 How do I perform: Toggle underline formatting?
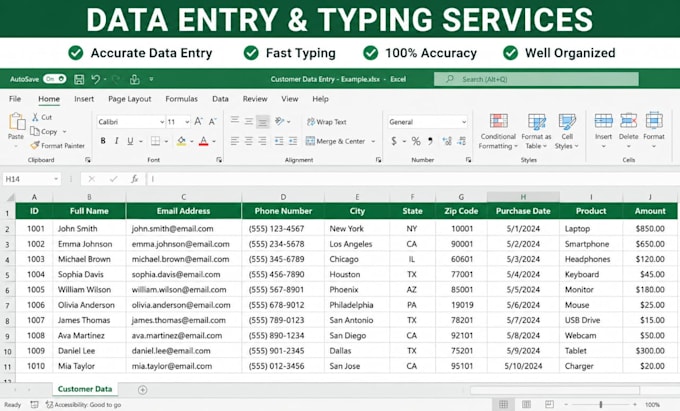click(x=130, y=141)
